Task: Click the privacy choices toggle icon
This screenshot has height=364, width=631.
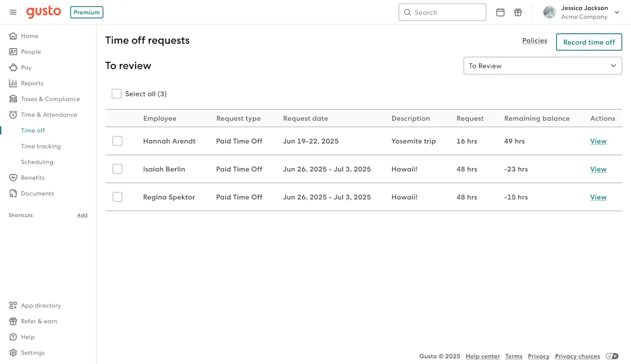Action: click(612, 356)
